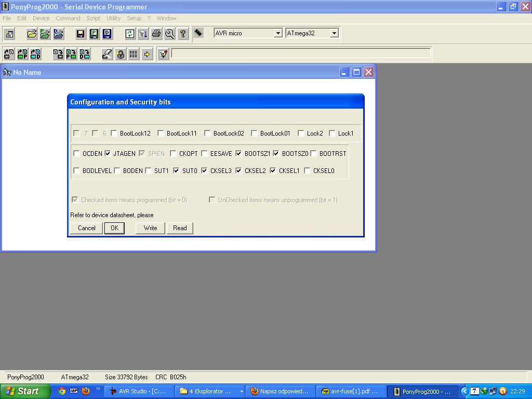
Task: Click the yellow question mark Help icon
Action: 183,34
